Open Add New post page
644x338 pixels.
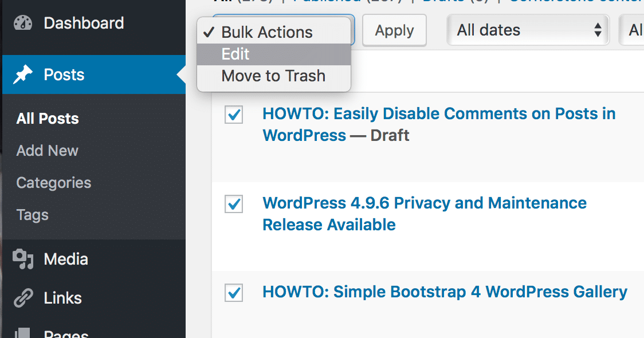[47, 151]
